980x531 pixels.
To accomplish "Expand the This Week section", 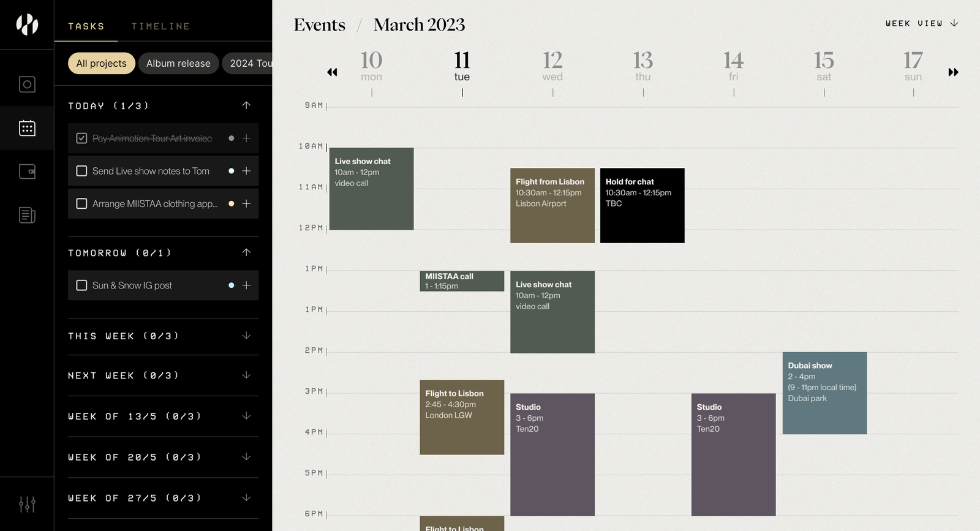I will click(246, 336).
